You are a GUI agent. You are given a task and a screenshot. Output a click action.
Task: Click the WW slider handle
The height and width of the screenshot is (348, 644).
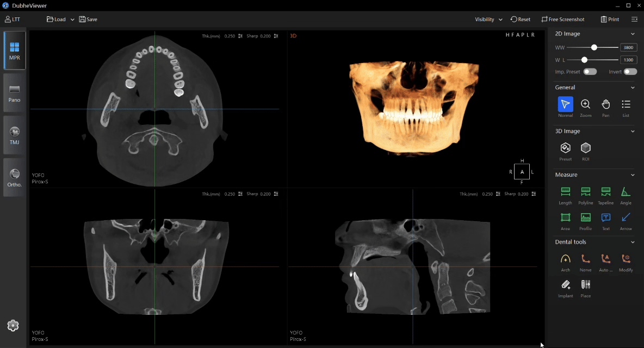[x=594, y=48]
